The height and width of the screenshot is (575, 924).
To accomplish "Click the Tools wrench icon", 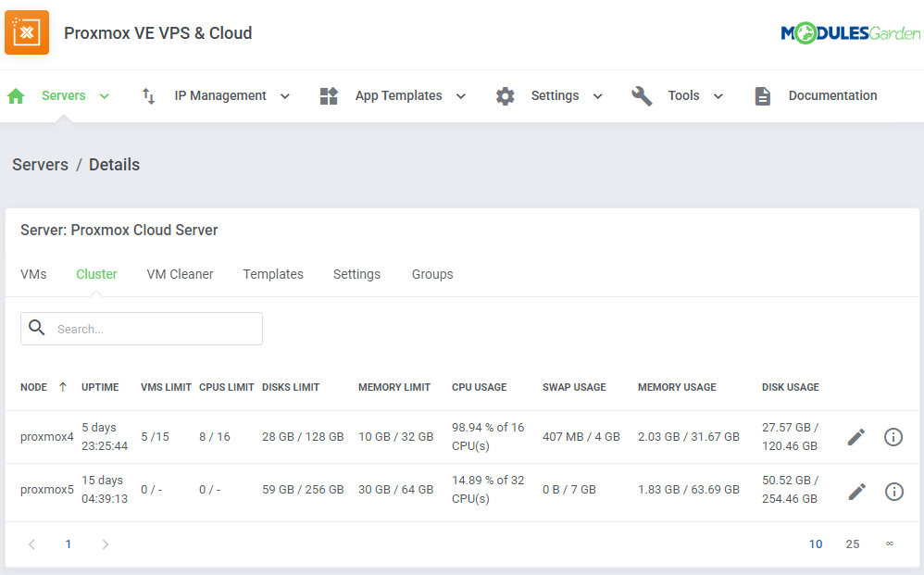I will click(x=642, y=96).
